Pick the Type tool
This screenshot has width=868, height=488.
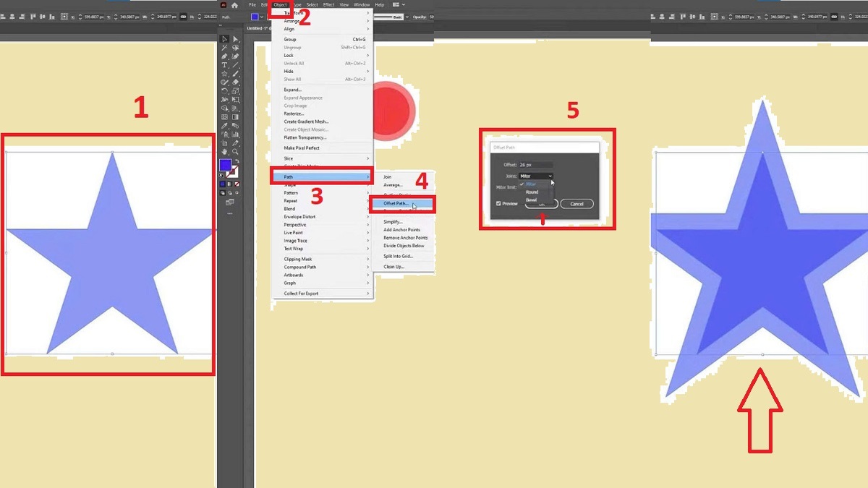(x=225, y=64)
